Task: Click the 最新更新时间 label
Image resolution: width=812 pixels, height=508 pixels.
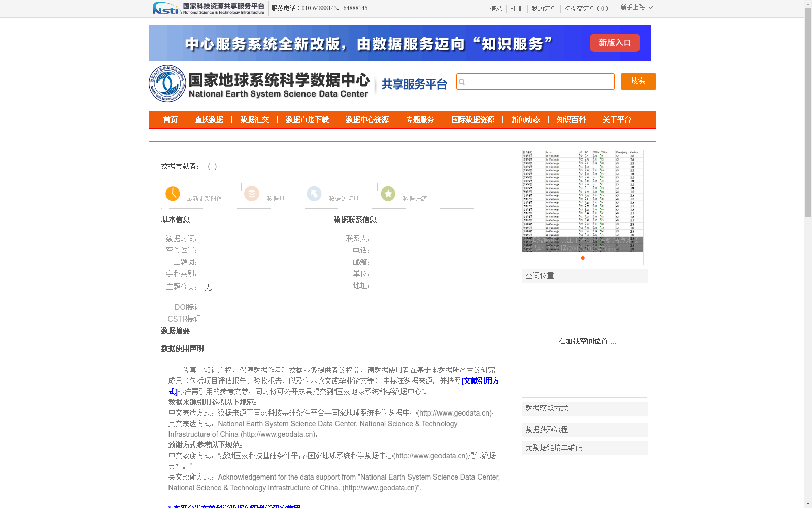Action: pos(205,199)
